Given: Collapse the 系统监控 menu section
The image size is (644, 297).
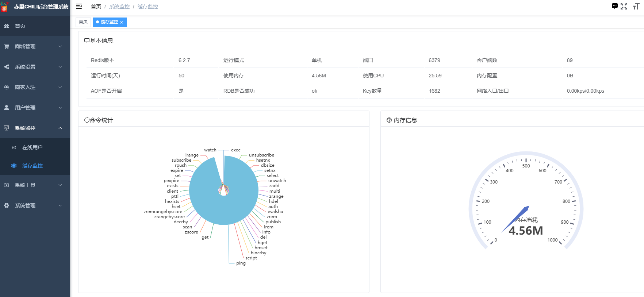Looking at the screenshot, I should click(x=60, y=128).
